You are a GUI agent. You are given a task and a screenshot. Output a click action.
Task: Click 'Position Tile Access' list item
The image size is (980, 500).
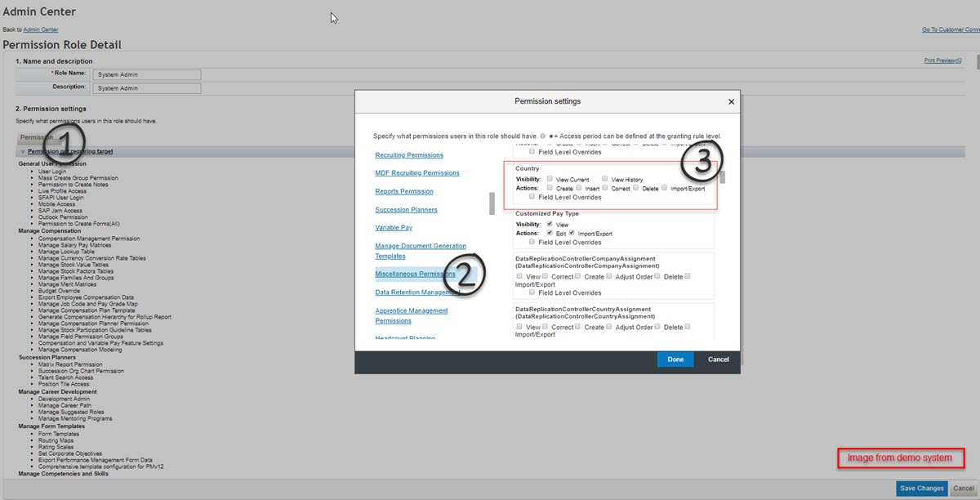pos(64,384)
